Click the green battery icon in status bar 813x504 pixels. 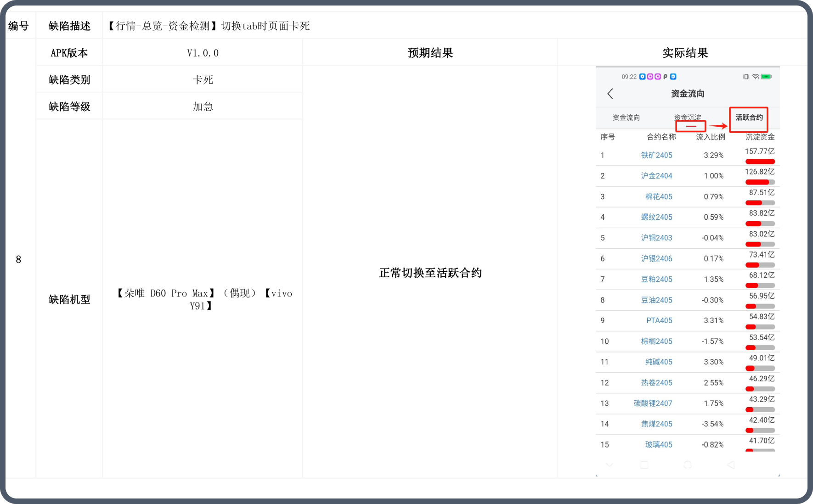(x=766, y=77)
